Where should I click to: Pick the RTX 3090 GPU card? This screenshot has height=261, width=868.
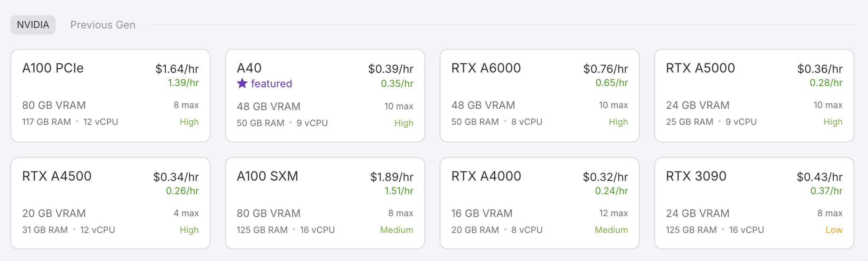(x=754, y=203)
